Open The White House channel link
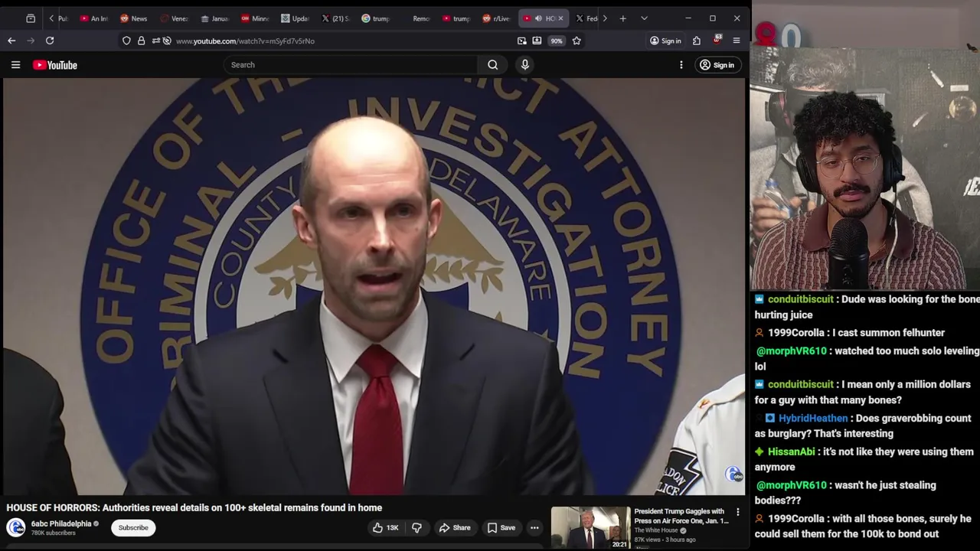Viewport: 980px width, 551px height. [656, 530]
